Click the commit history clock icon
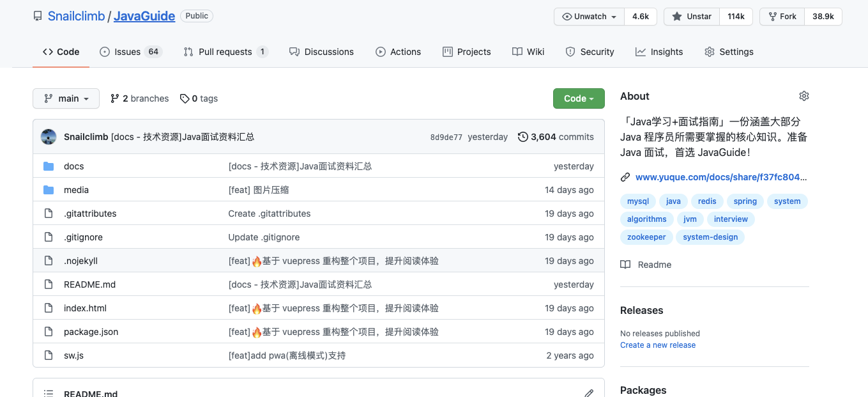Viewport: 868px width, 397px height. point(522,136)
